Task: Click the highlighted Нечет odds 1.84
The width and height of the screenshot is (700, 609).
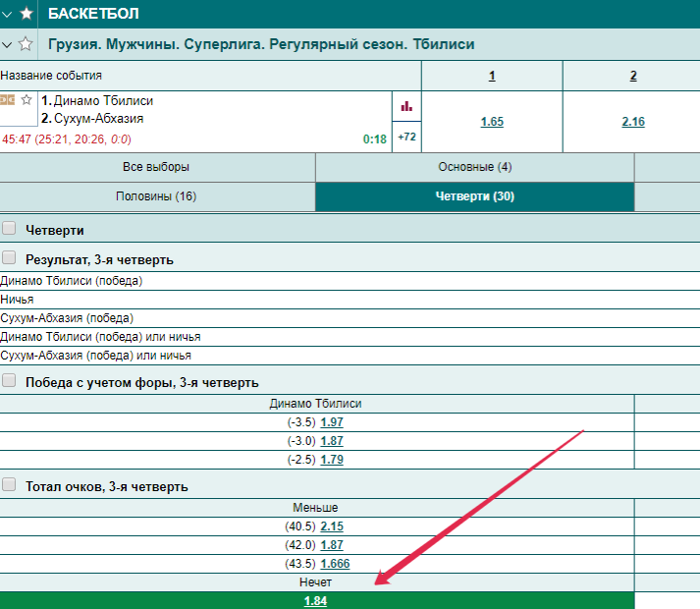Action: coord(315,600)
